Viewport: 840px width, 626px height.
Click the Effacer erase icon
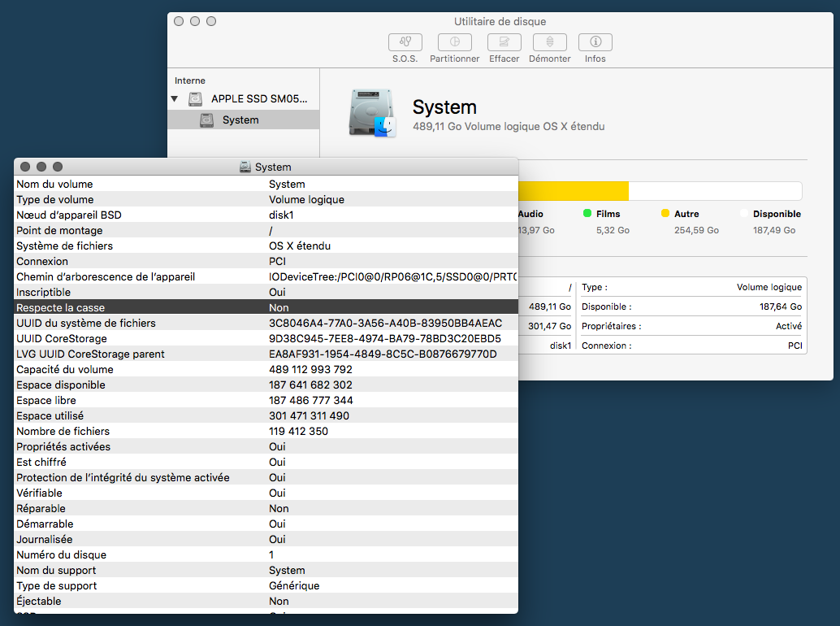[x=504, y=41]
